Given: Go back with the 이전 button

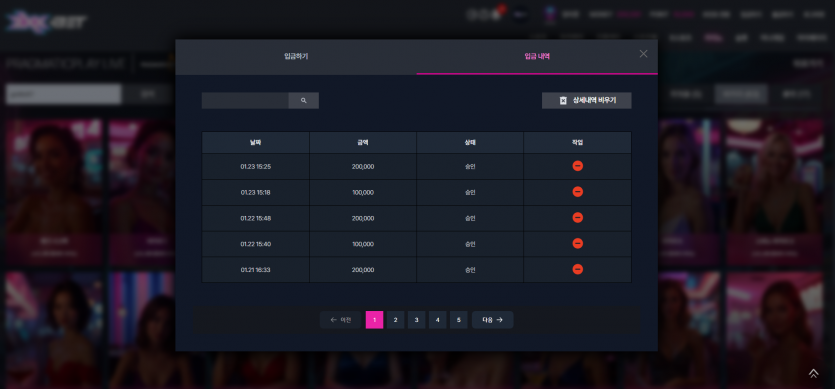Looking at the screenshot, I should pos(341,320).
